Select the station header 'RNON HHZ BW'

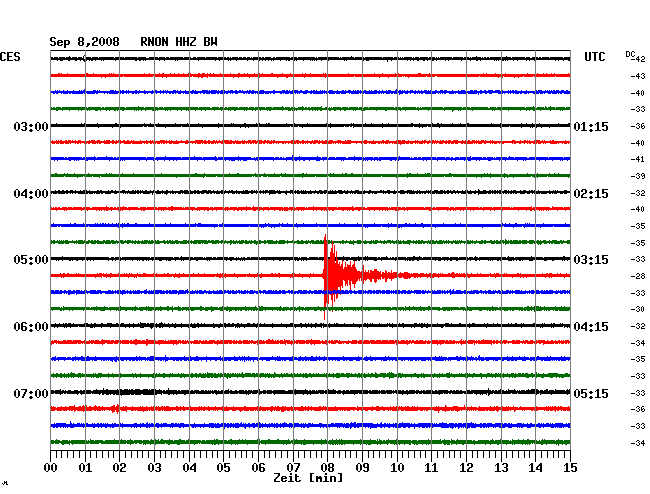click(179, 42)
